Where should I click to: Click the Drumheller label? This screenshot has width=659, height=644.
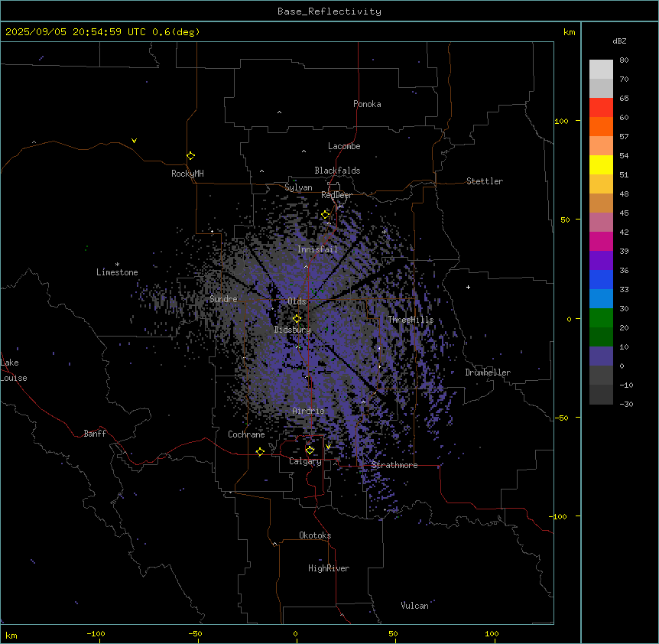488,372
